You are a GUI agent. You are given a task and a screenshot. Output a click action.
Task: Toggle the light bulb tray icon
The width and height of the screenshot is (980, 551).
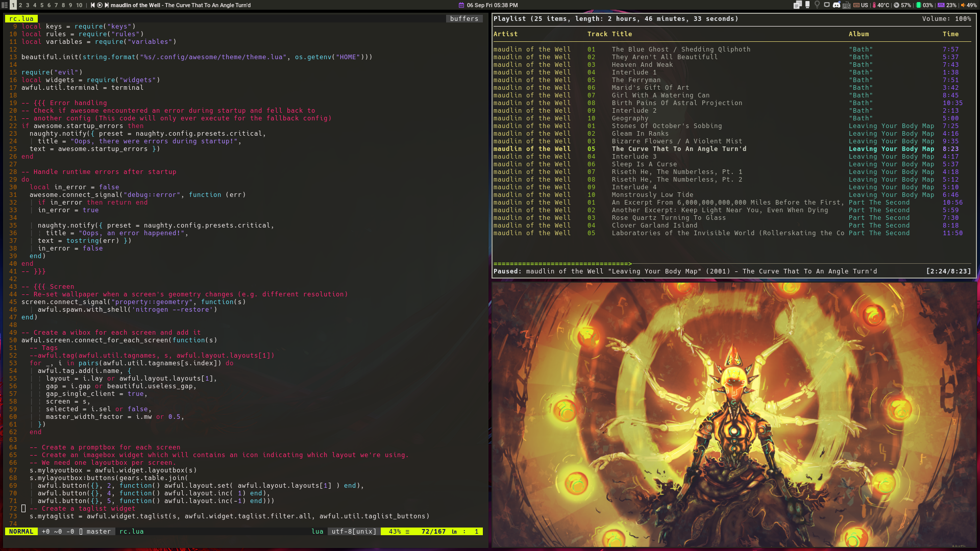coord(817,5)
